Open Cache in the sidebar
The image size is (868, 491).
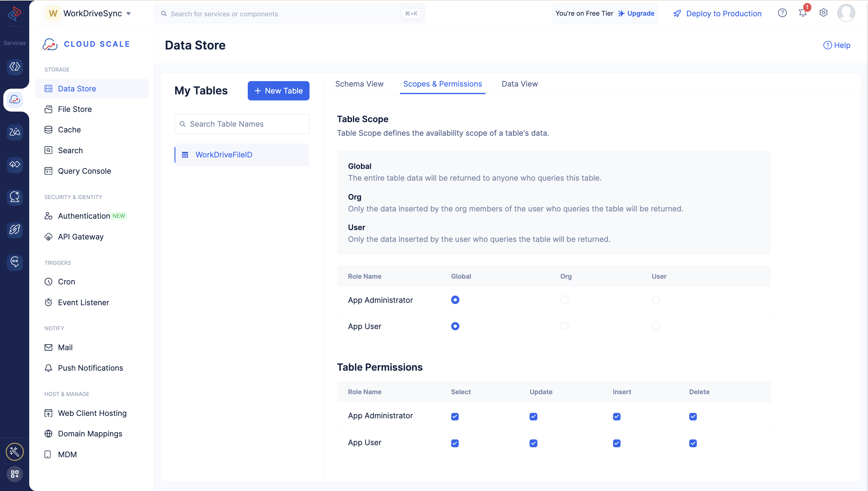pyautogui.click(x=91, y=130)
